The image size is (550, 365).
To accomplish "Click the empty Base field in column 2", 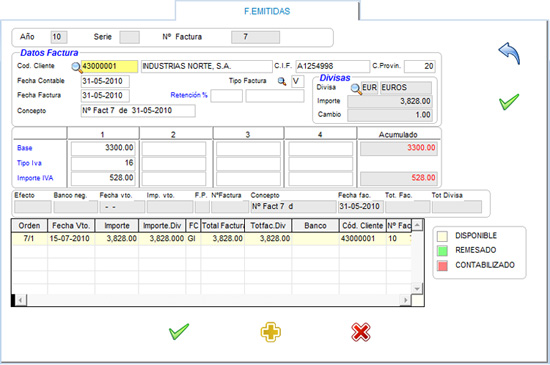I will coord(174,148).
